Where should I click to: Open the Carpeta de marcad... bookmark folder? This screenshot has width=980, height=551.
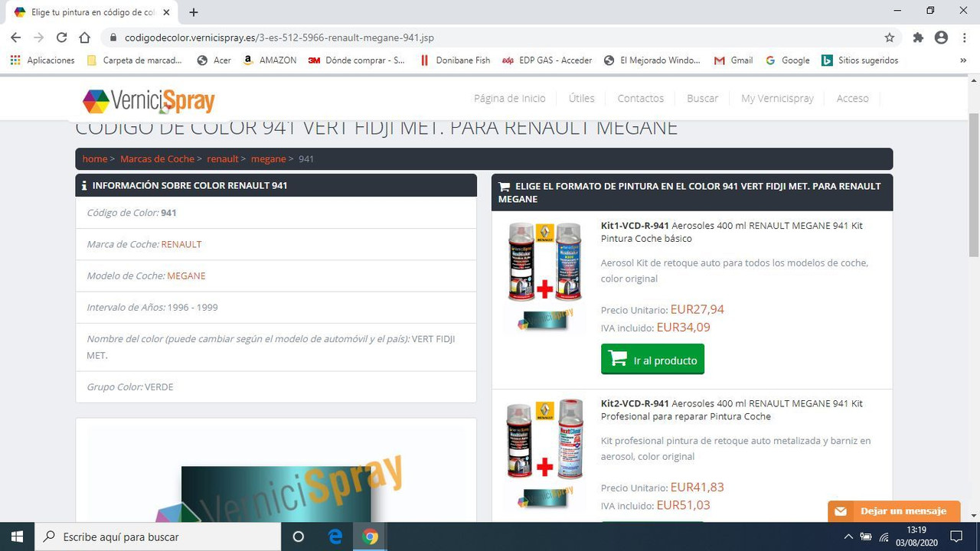134,60
